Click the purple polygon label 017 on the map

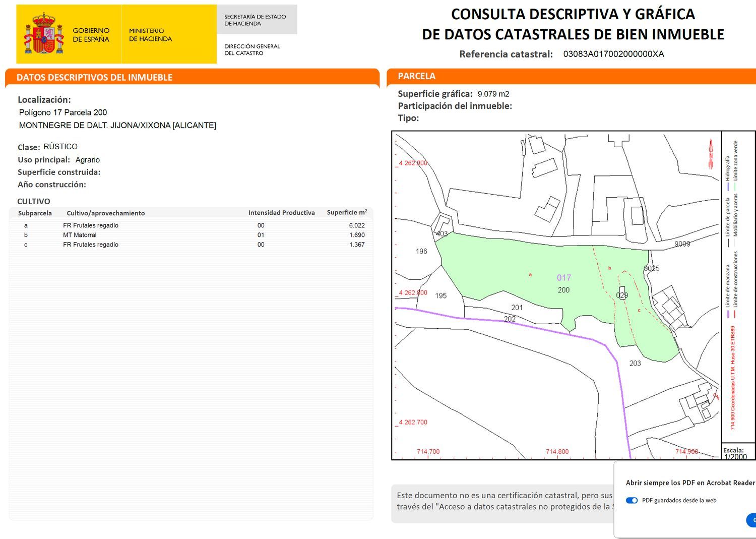pos(564,277)
